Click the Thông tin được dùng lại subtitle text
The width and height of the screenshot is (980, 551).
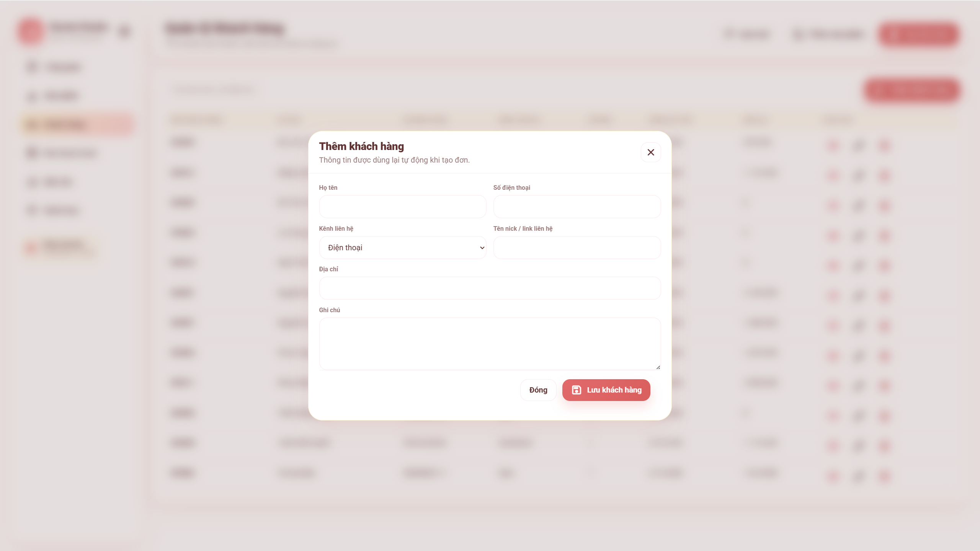click(x=394, y=160)
